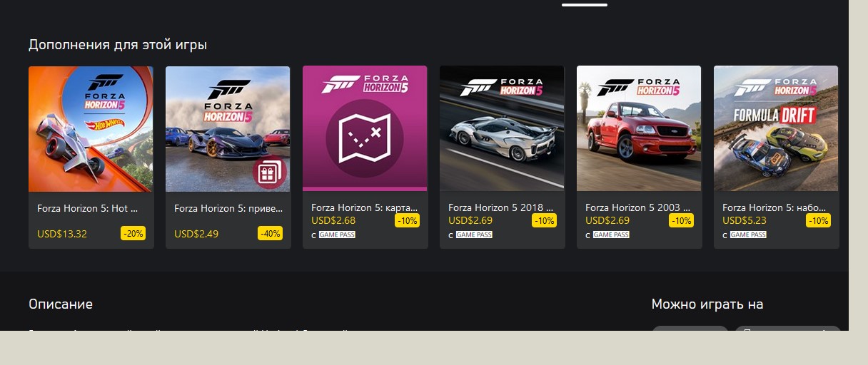Click the -40% discount badge

click(271, 233)
